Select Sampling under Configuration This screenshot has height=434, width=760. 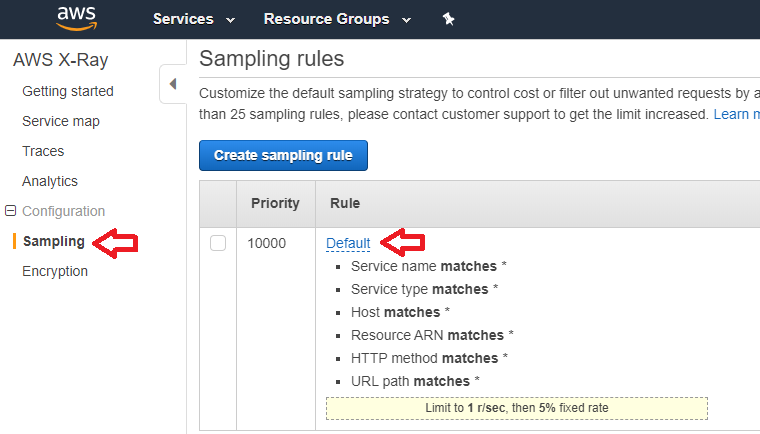point(54,241)
